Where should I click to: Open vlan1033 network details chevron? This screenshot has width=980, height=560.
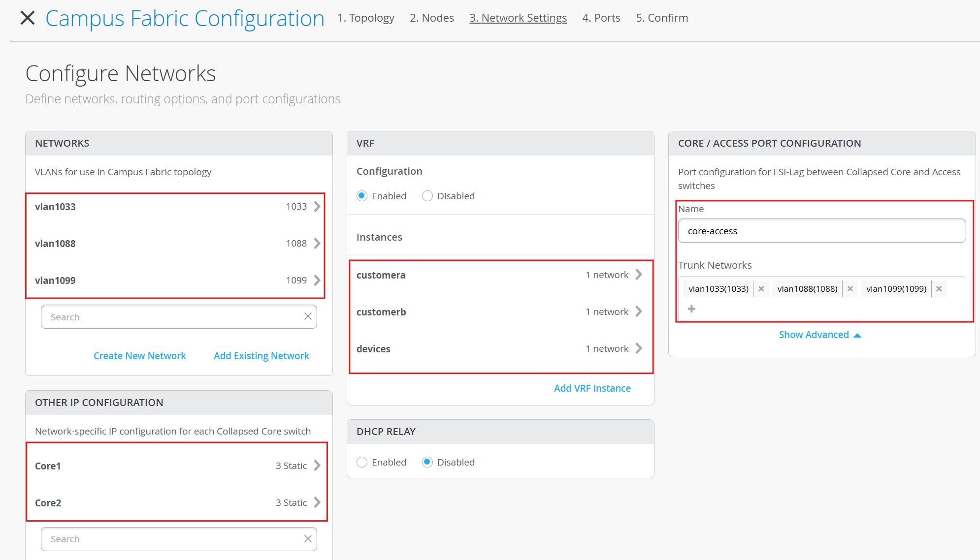(317, 207)
